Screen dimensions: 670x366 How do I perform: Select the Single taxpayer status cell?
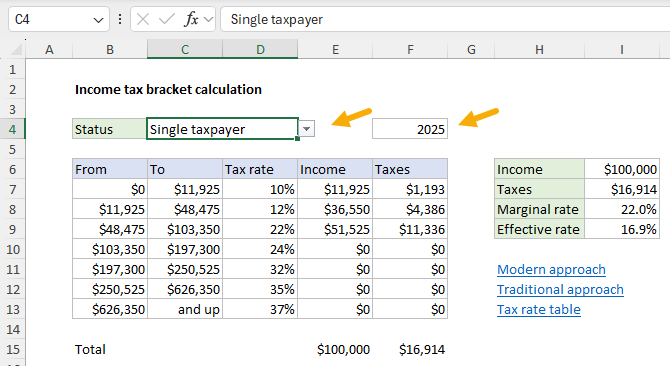click(222, 129)
